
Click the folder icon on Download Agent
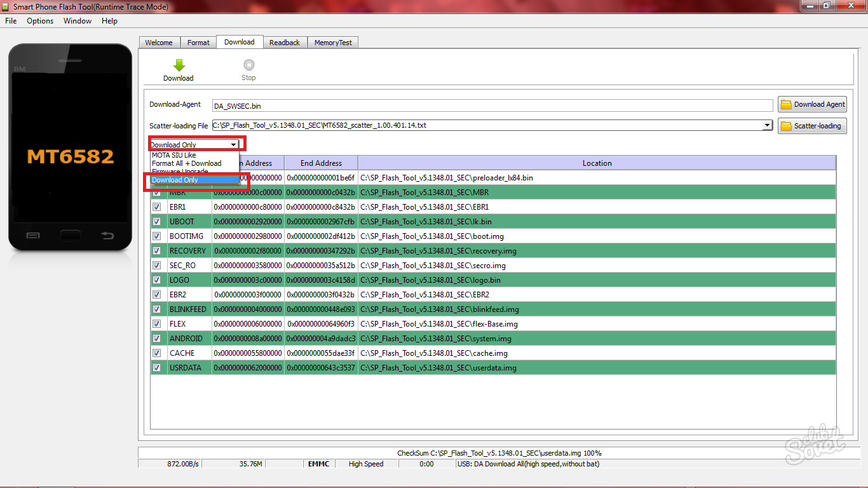(786, 104)
